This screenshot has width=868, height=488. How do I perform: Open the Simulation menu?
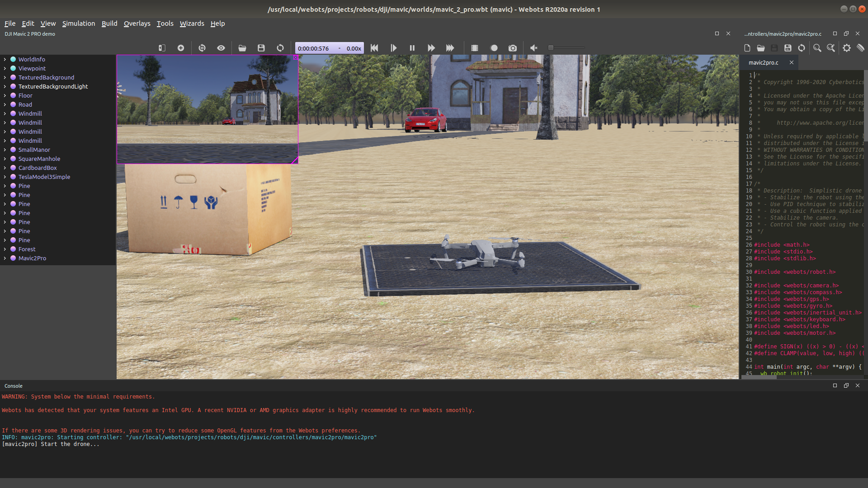pyautogui.click(x=79, y=23)
